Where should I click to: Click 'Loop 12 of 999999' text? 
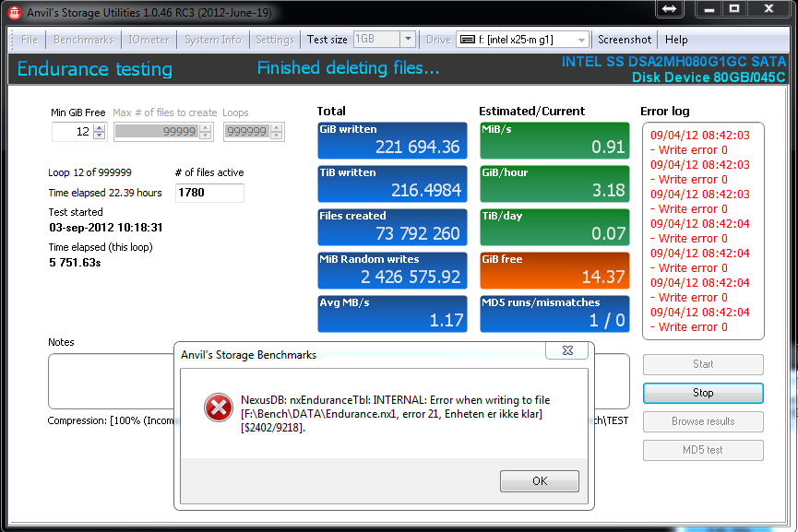point(89,172)
